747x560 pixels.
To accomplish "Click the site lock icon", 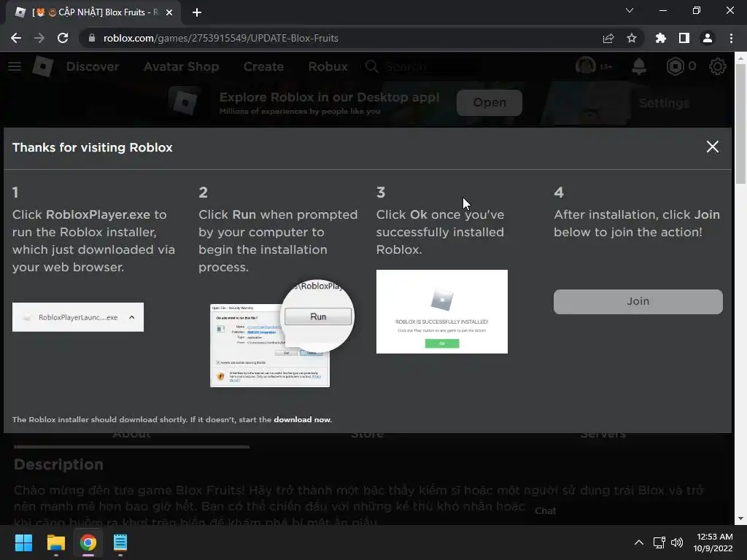I will (92, 38).
